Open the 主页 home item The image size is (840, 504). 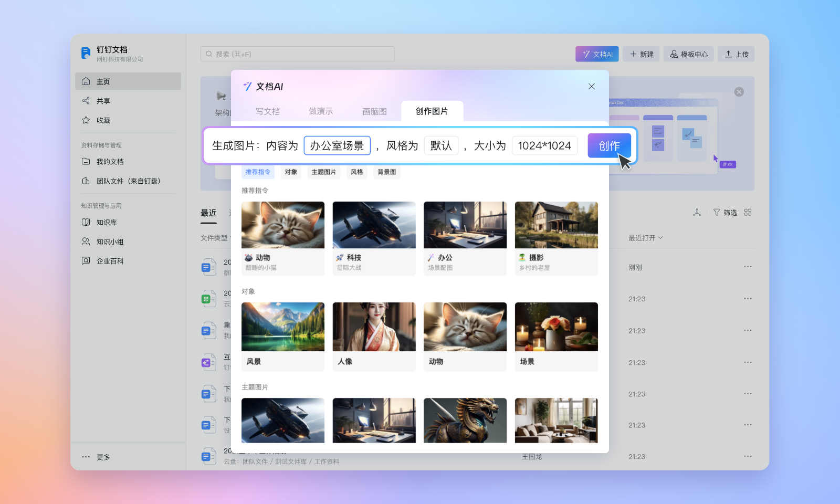[x=128, y=81]
